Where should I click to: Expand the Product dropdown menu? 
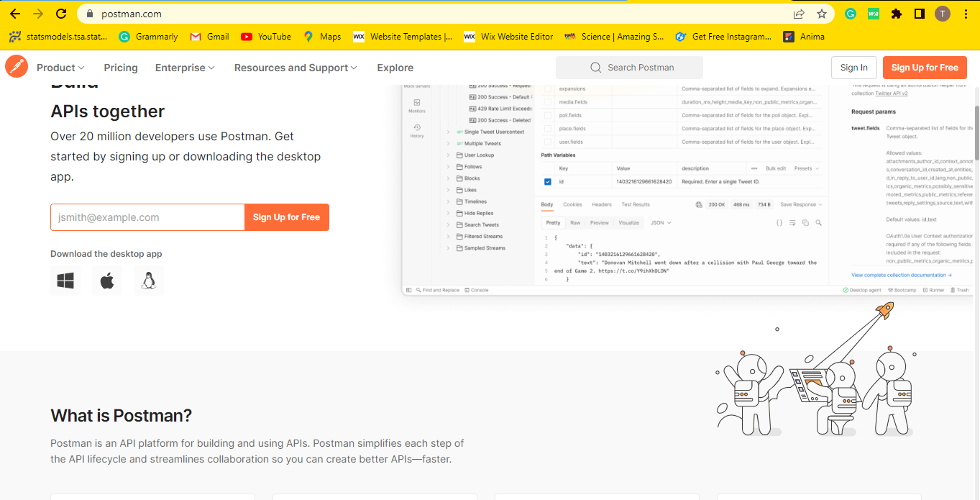tap(60, 68)
